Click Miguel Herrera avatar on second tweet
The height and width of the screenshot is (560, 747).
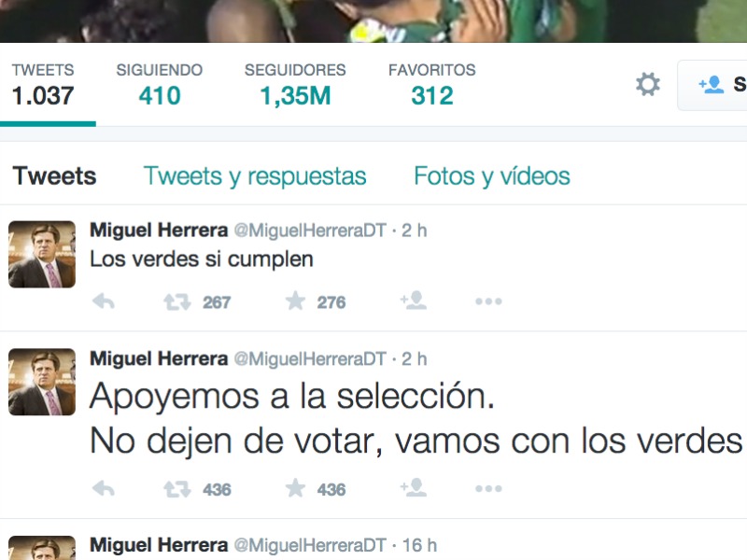click(42, 382)
